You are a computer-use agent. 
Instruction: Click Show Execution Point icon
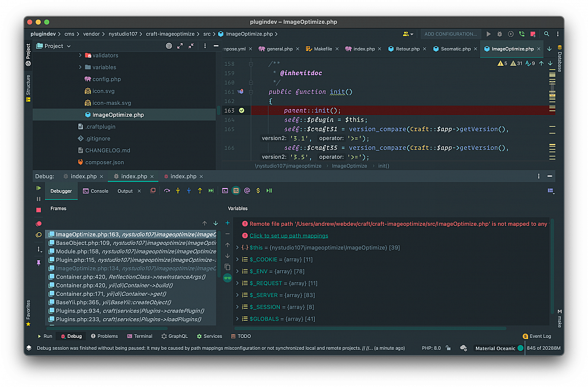(x=152, y=190)
